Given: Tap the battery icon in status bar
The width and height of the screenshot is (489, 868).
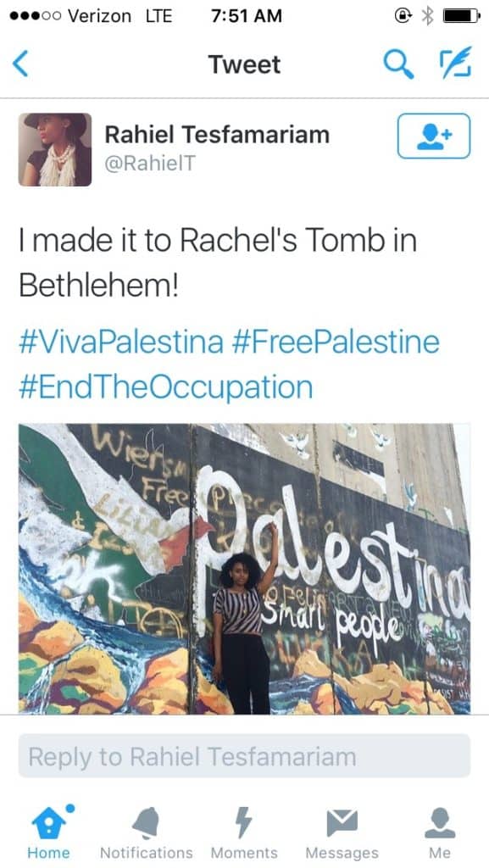Looking at the screenshot, I should [x=462, y=16].
